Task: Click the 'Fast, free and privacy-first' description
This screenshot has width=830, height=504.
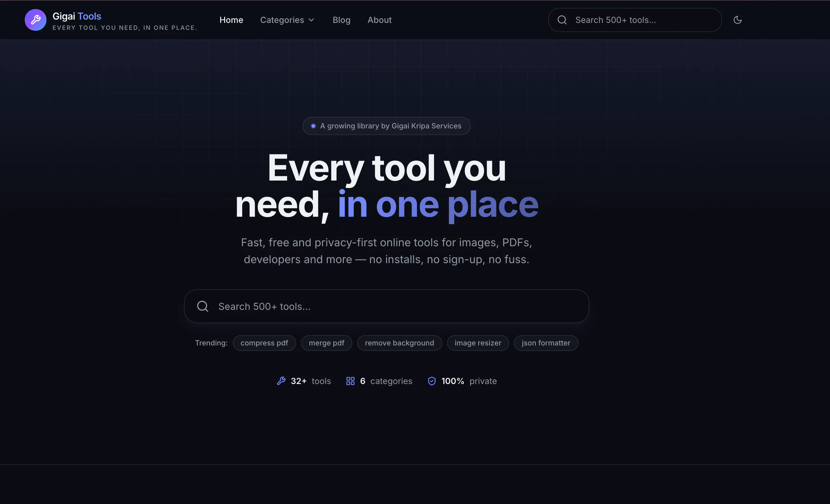Action: coord(386,251)
